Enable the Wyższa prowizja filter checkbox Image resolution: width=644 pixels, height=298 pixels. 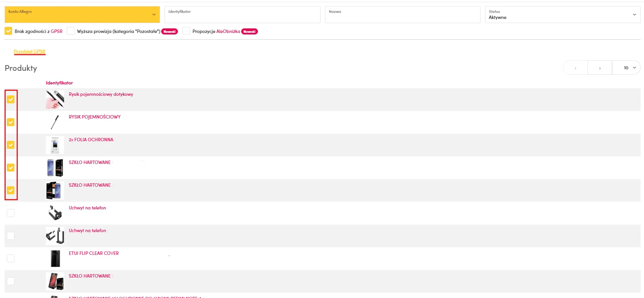tap(71, 31)
